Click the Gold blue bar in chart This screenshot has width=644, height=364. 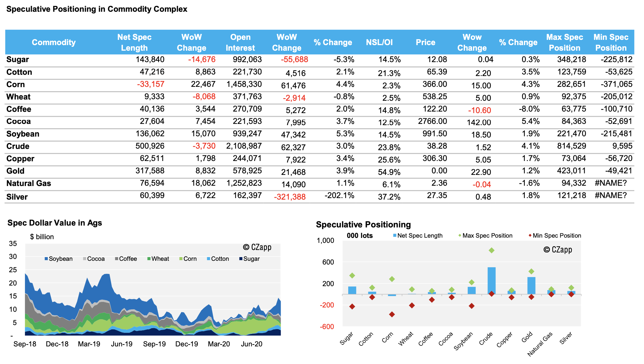click(531, 286)
